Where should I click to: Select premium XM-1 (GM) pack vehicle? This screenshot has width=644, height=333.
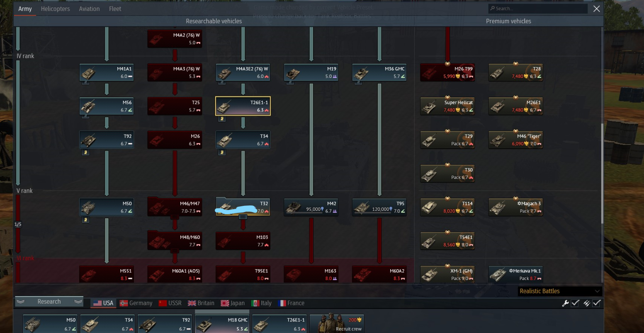pyautogui.click(x=447, y=274)
